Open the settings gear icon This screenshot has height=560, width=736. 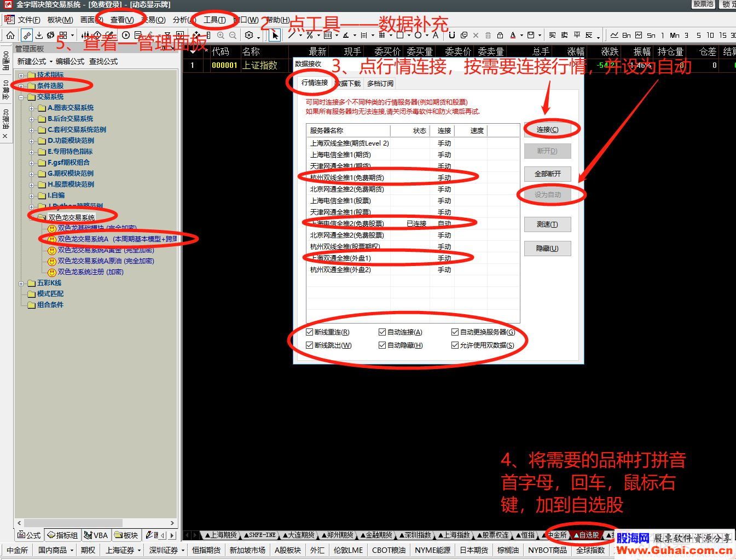(249, 35)
